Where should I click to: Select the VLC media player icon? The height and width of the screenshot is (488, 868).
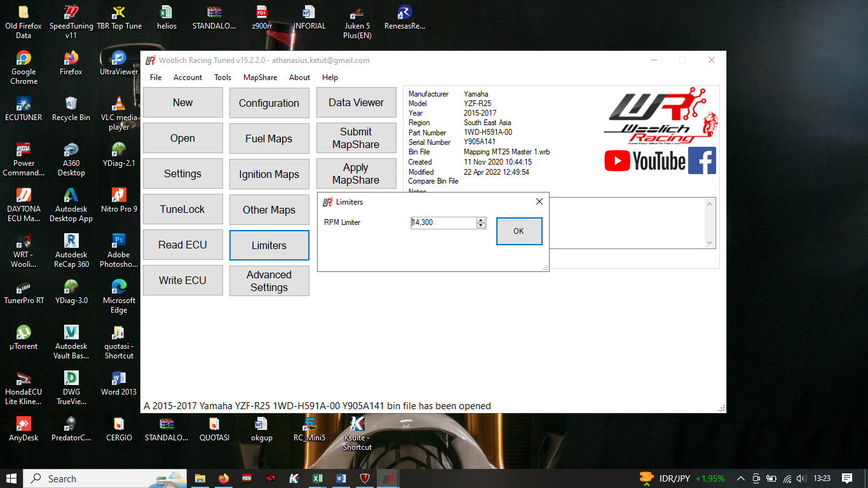(119, 112)
